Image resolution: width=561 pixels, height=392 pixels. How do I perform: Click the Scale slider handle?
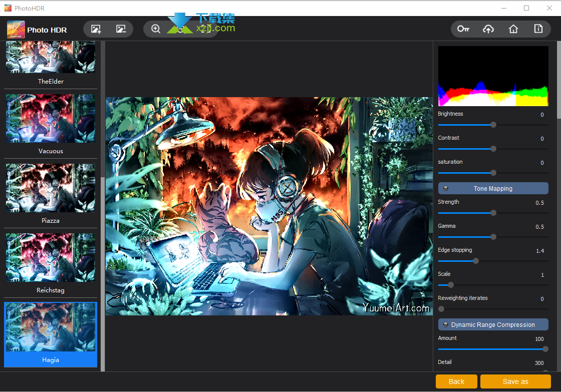coord(451,285)
